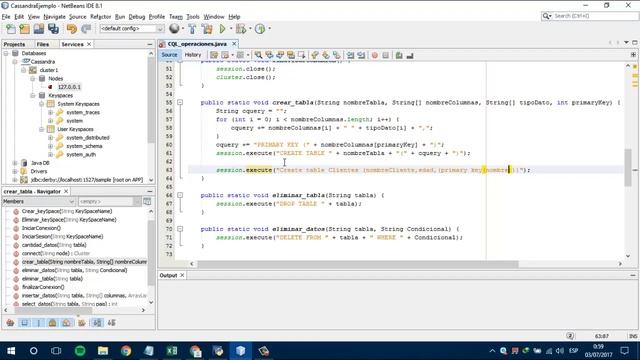The image size is (640, 360).
Task: Toggle Show Non-Public Members filter in Navigator
Action: [53, 323]
